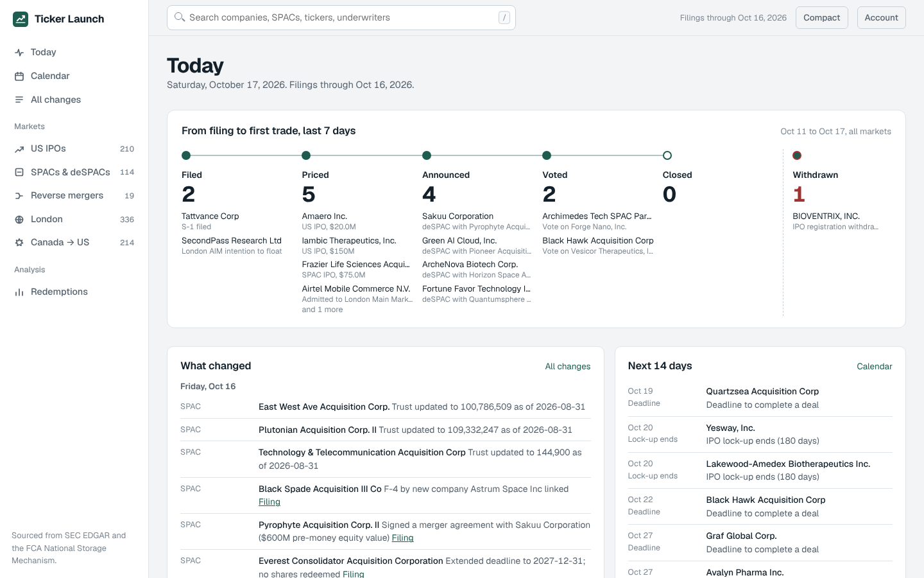Click the SPACs & deSPACs box icon
This screenshot has height=578, width=924.
[x=19, y=172]
